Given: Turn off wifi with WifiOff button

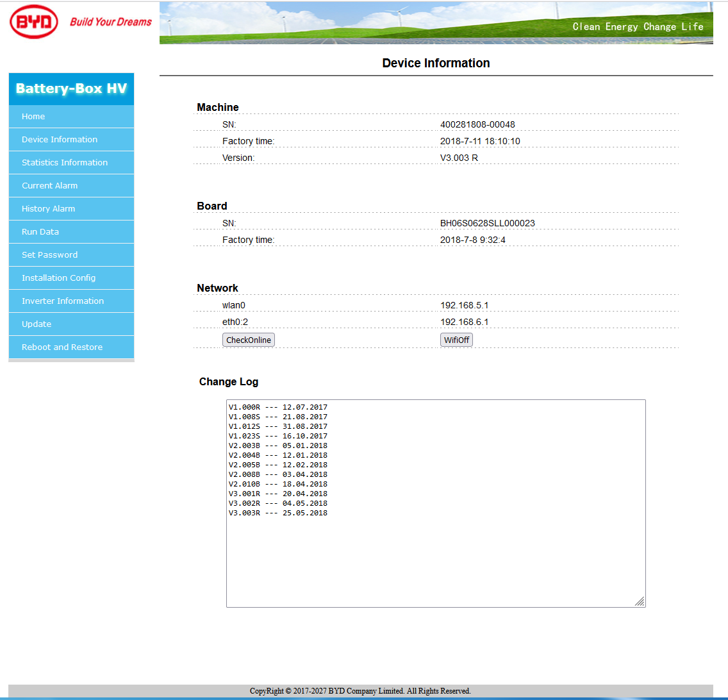Looking at the screenshot, I should (x=456, y=340).
